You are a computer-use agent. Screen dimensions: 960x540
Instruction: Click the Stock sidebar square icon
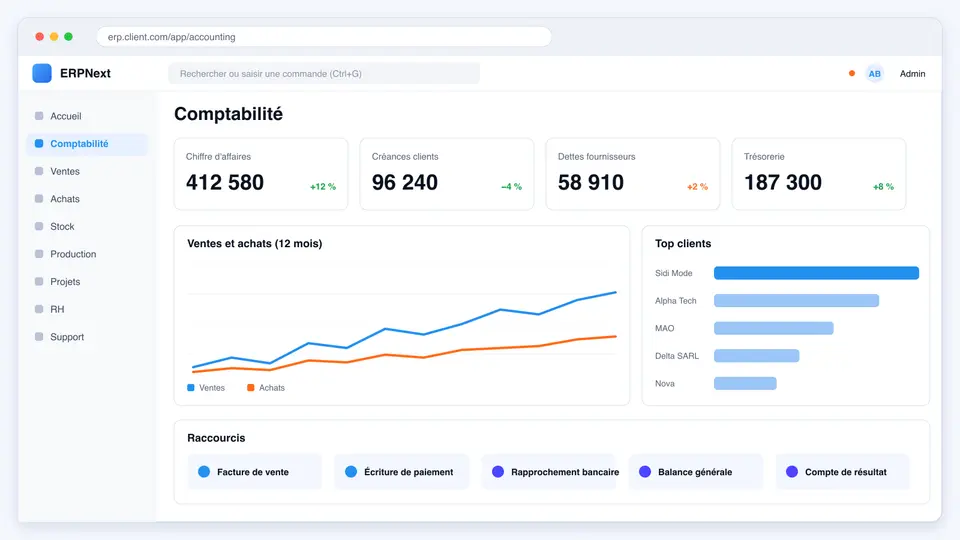[39, 226]
